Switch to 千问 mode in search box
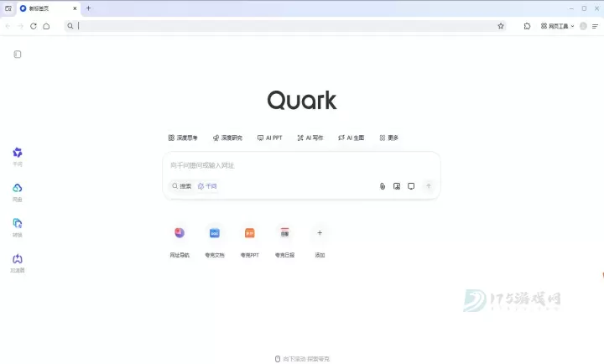The height and width of the screenshot is (364, 604). pyautogui.click(x=207, y=186)
